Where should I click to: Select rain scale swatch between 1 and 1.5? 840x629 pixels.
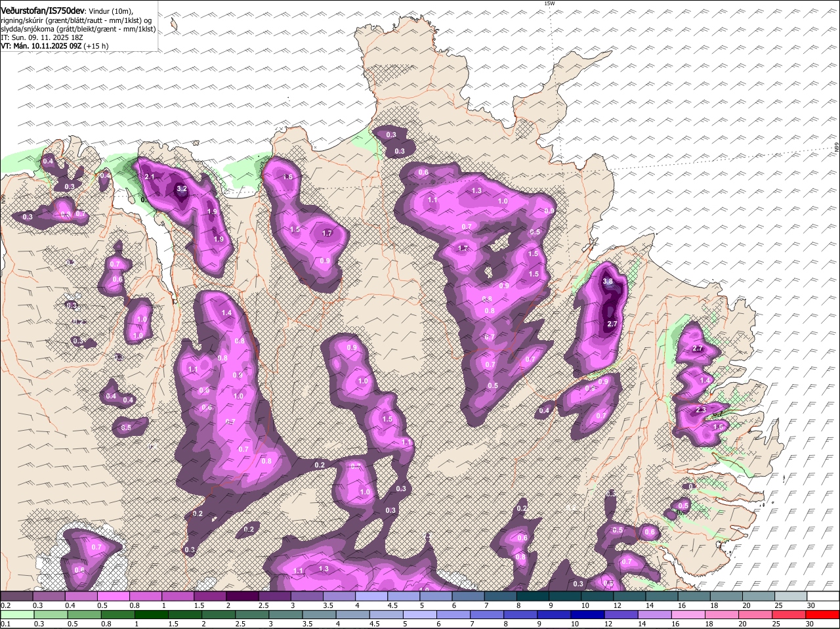point(153,615)
